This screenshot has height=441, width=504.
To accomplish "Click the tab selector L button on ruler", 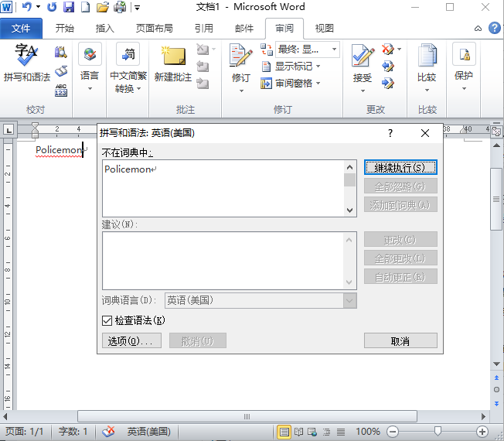I will pyautogui.click(x=9, y=130).
